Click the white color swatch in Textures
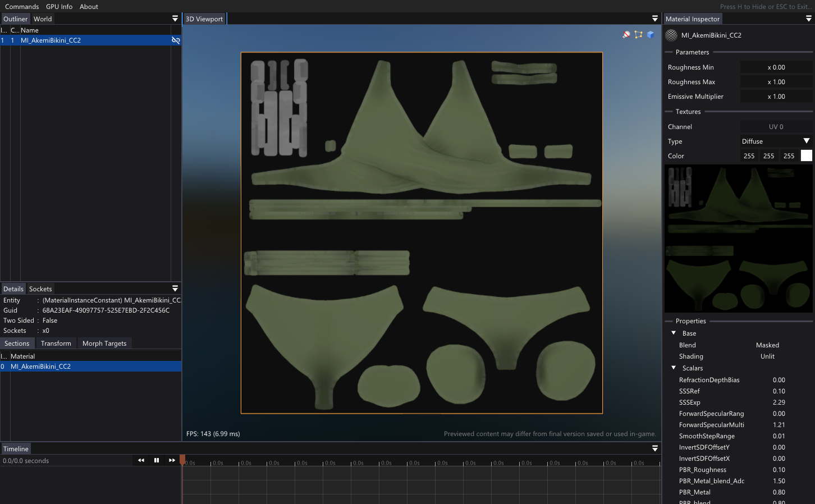The width and height of the screenshot is (815, 504). 806,156
